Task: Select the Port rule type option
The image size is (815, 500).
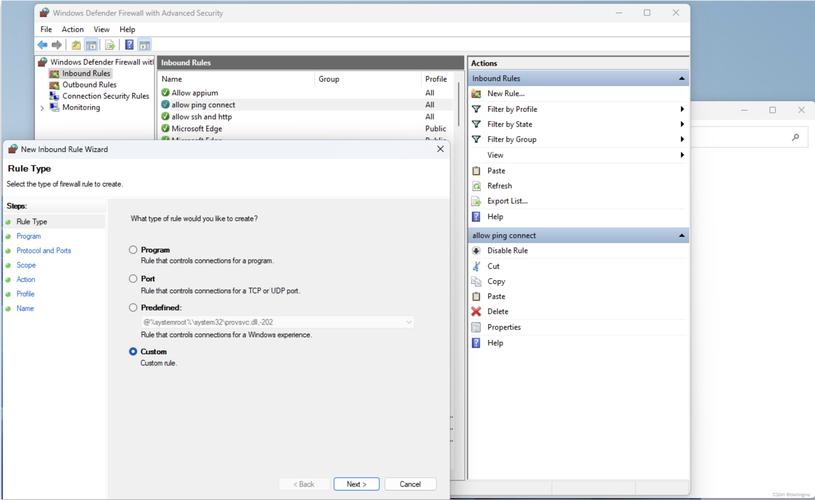Action: click(x=133, y=279)
